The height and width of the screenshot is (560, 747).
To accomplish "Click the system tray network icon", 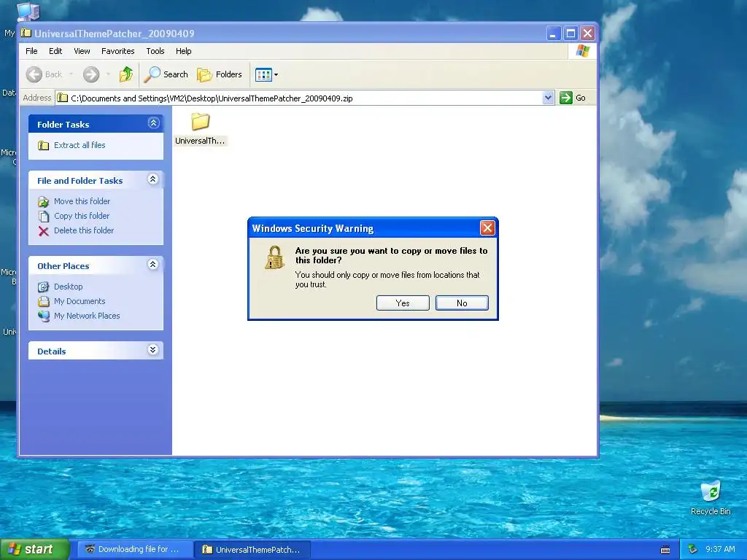I will [x=693, y=550].
